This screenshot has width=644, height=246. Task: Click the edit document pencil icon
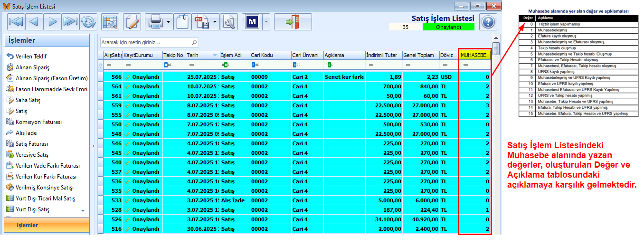[x=133, y=22]
